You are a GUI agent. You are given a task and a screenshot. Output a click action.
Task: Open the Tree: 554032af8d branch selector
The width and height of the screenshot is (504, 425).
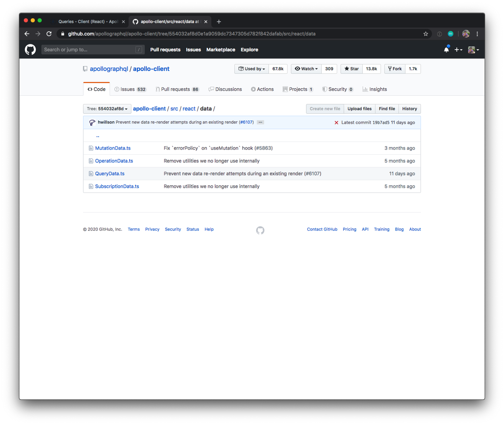pos(107,109)
